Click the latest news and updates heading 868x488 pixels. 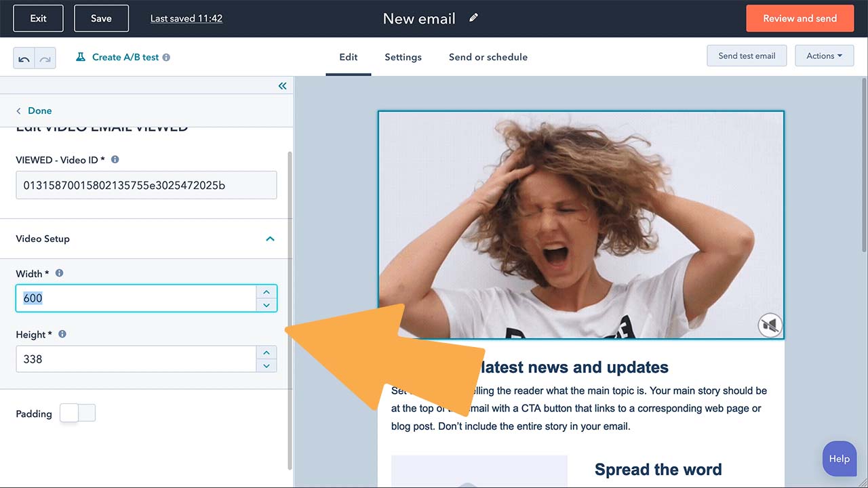[574, 367]
